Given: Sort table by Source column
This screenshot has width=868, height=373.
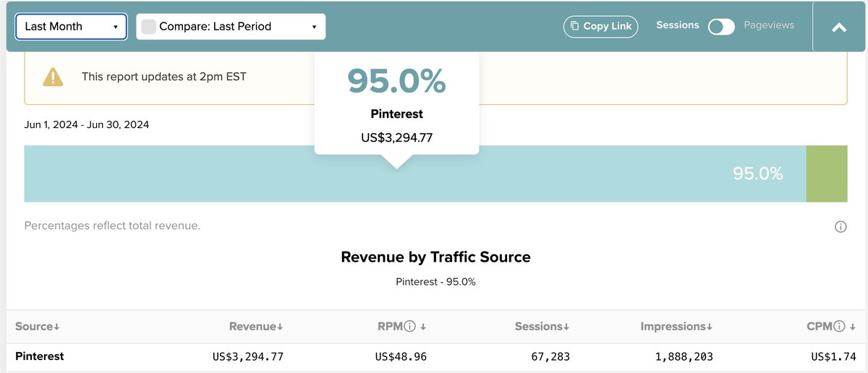Looking at the screenshot, I should click(38, 327).
